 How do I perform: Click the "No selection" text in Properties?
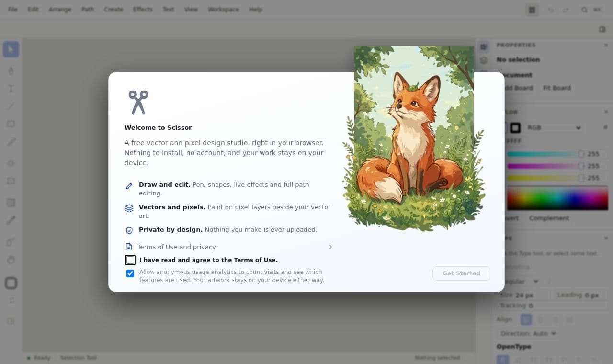(518, 60)
